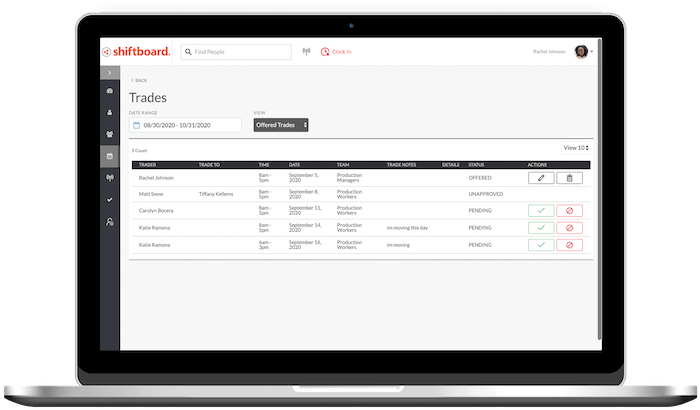700x410 pixels.
Task: Sort the table by Status column header
Action: coord(476,164)
